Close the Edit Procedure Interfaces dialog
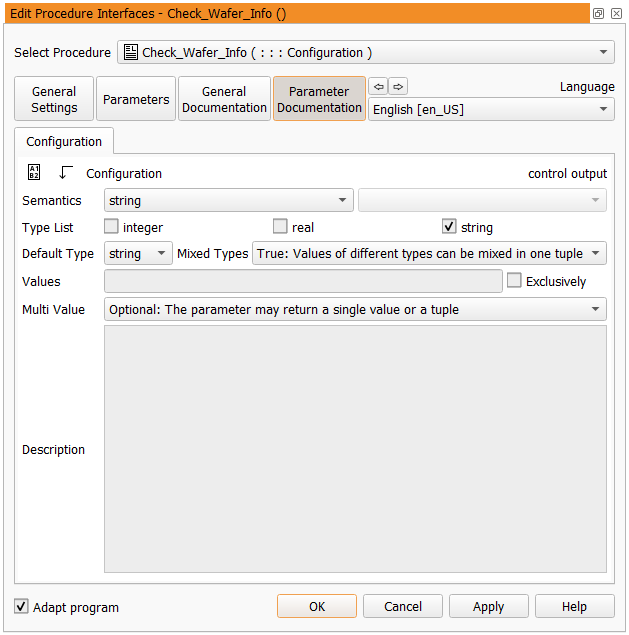 tap(616, 13)
